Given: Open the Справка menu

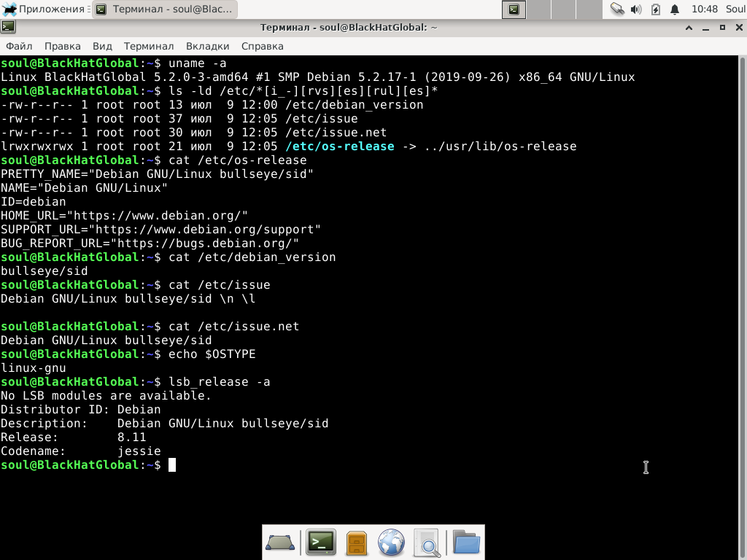Looking at the screenshot, I should [x=262, y=46].
